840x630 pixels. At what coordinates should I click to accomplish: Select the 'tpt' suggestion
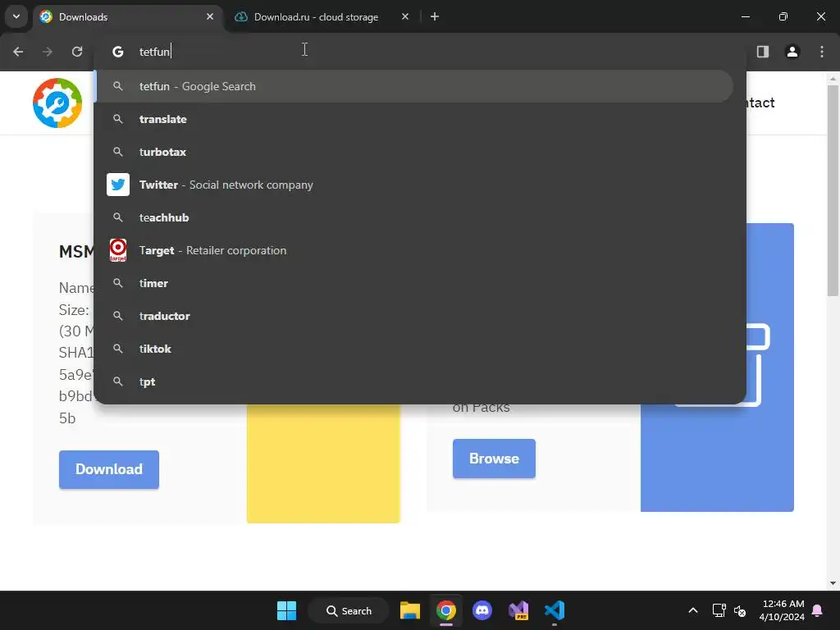[x=414, y=381]
